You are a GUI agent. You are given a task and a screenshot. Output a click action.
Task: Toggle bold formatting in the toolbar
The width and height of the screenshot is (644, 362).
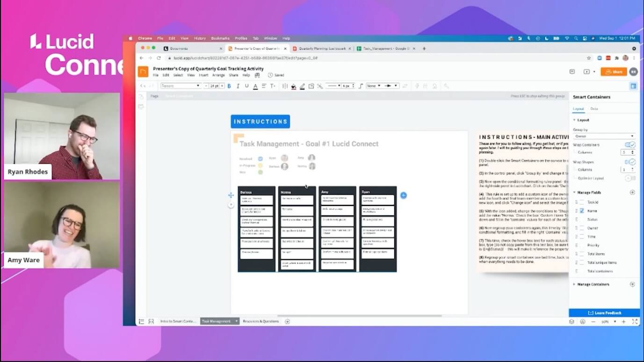point(229,86)
